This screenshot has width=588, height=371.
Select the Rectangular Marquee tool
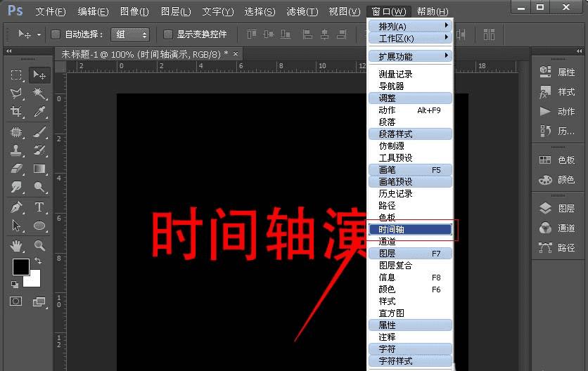coord(16,75)
